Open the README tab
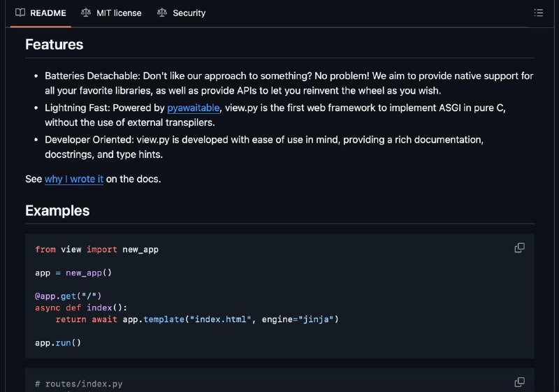559x392 pixels. (41, 13)
